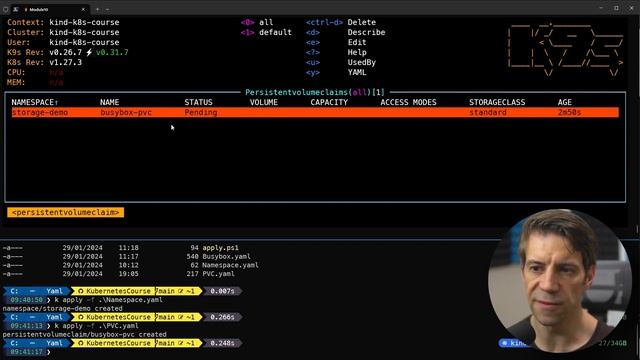Click the 0.007s duration prompt segment
This screenshot has width=640, height=360.
pyautogui.click(x=222, y=291)
